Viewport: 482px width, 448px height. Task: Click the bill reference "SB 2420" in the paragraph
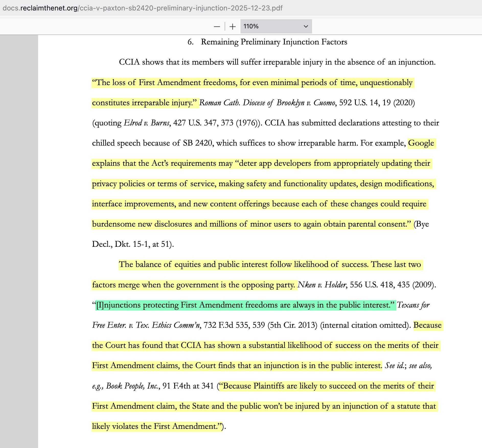(x=197, y=143)
